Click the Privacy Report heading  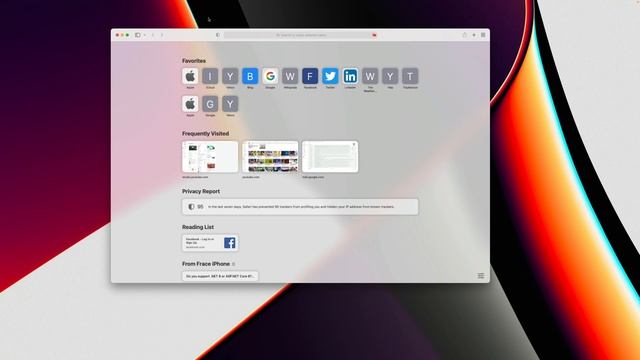pos(201,191)
